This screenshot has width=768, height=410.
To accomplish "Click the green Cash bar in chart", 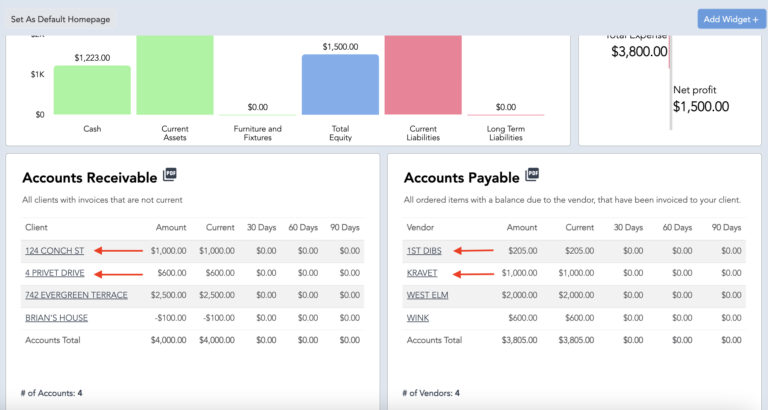I will pos(92,90).
